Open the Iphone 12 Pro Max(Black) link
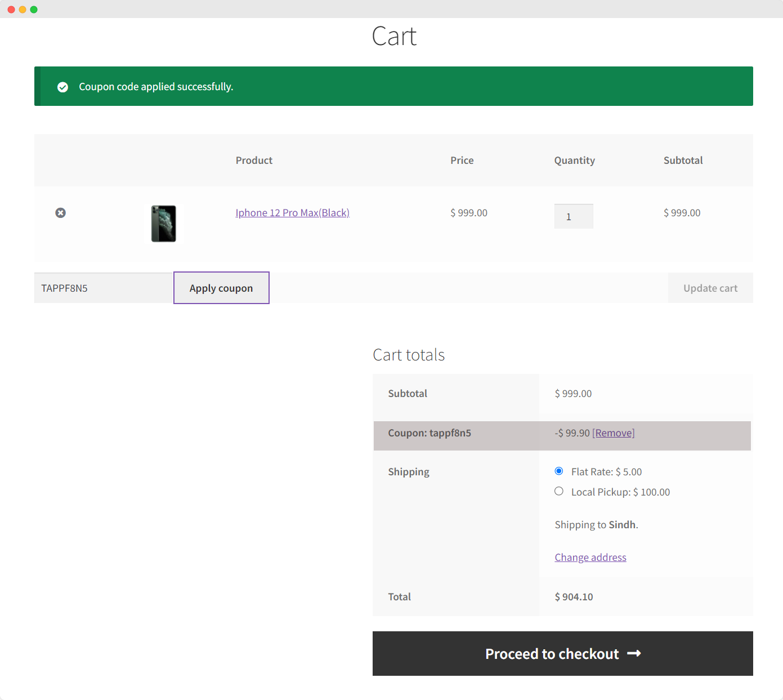The image size is (783, 700). point(292,213)
